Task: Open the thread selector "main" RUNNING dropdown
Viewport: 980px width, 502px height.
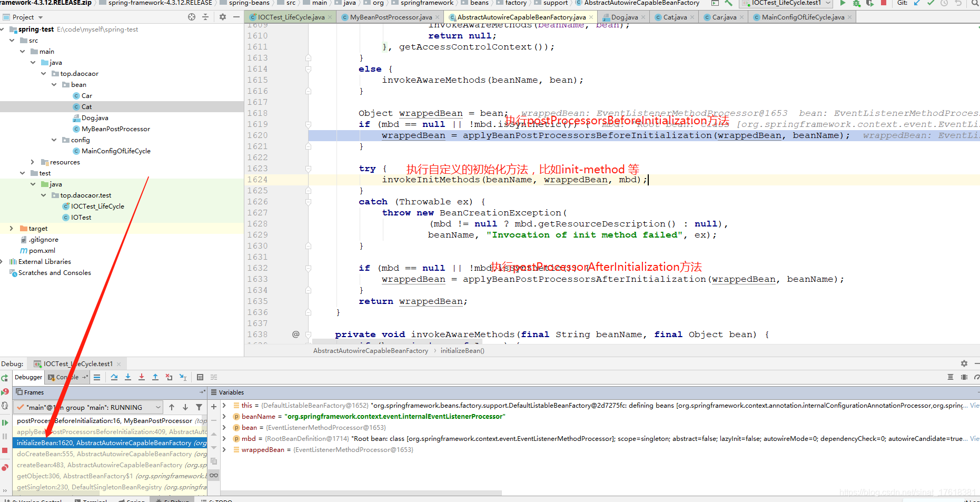Action: (x=88, y=407)
